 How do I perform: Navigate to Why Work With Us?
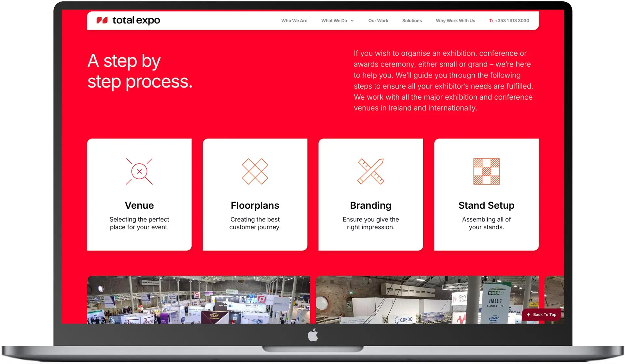point(455,21)
